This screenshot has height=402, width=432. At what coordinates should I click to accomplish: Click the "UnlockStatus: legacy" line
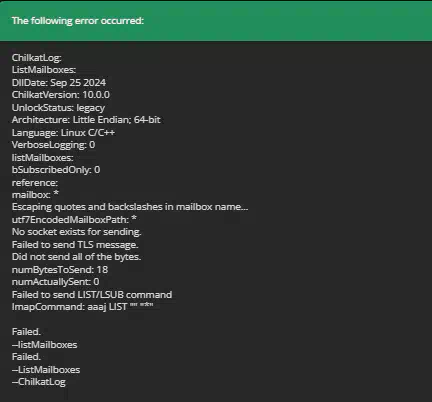[58, 108]
